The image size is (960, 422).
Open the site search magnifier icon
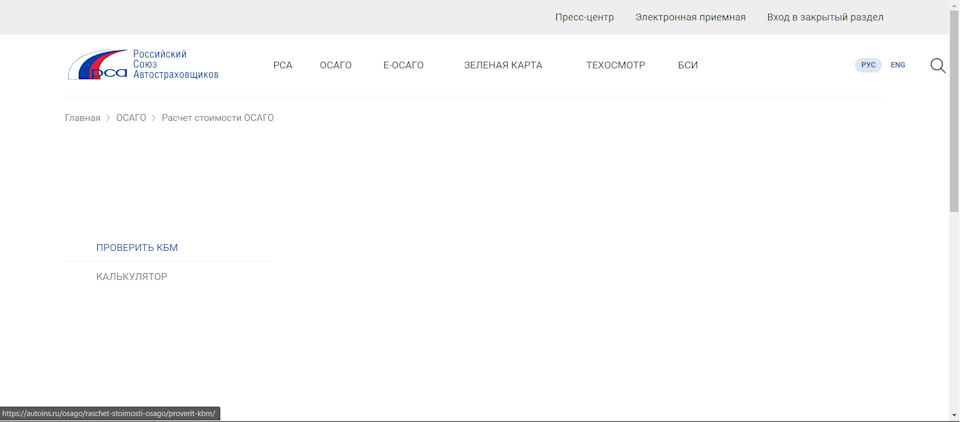click(x=937, y=66)
